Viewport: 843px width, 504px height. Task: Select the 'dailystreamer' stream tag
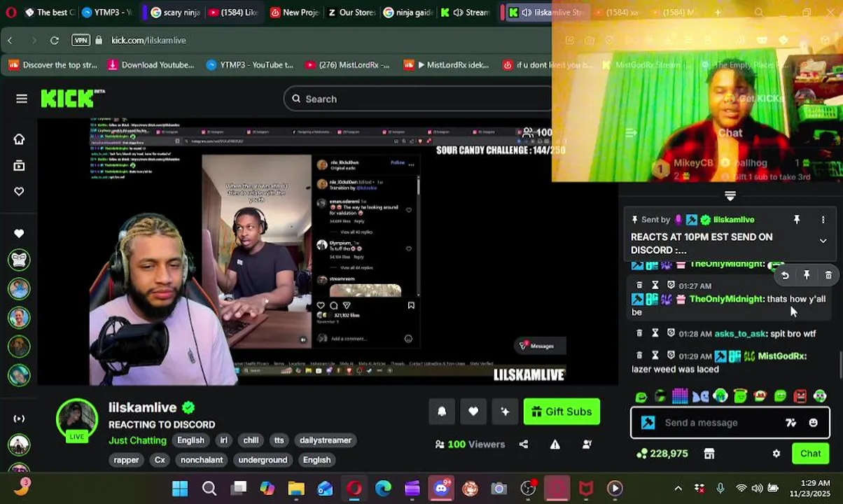[326, 440]
